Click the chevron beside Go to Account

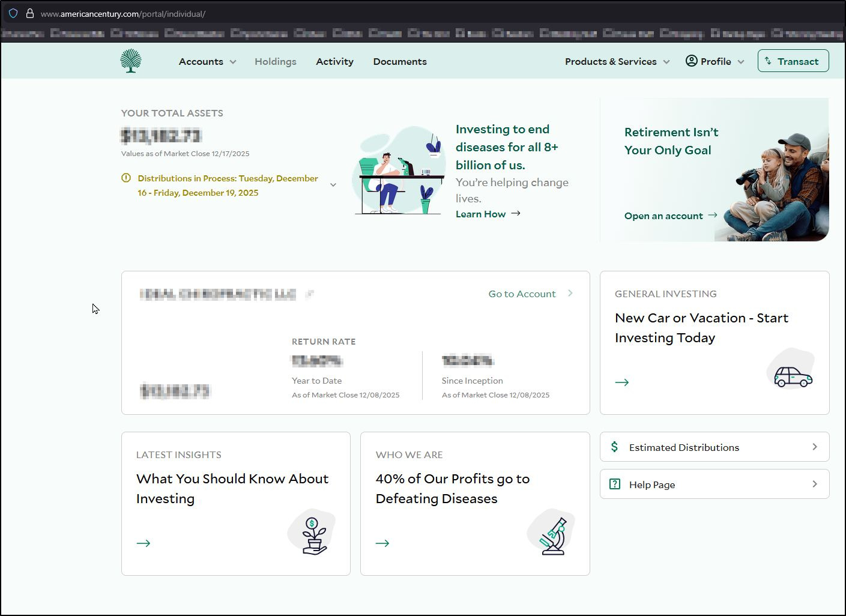[x=570, y=293]
